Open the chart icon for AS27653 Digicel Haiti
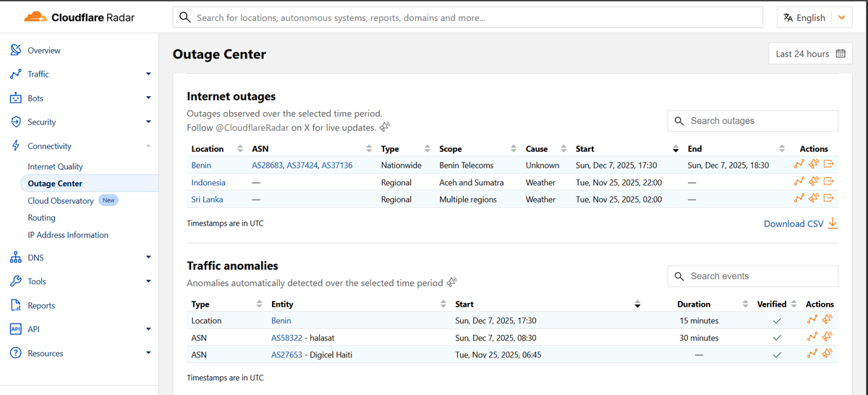 pyautogui.click(x=812, y=354)
